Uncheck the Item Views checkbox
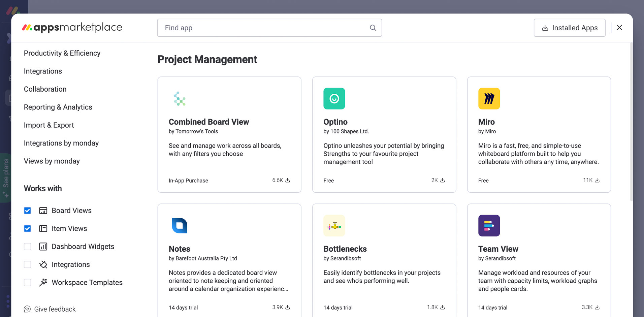 pyautogui.click(x=28, y=228)
